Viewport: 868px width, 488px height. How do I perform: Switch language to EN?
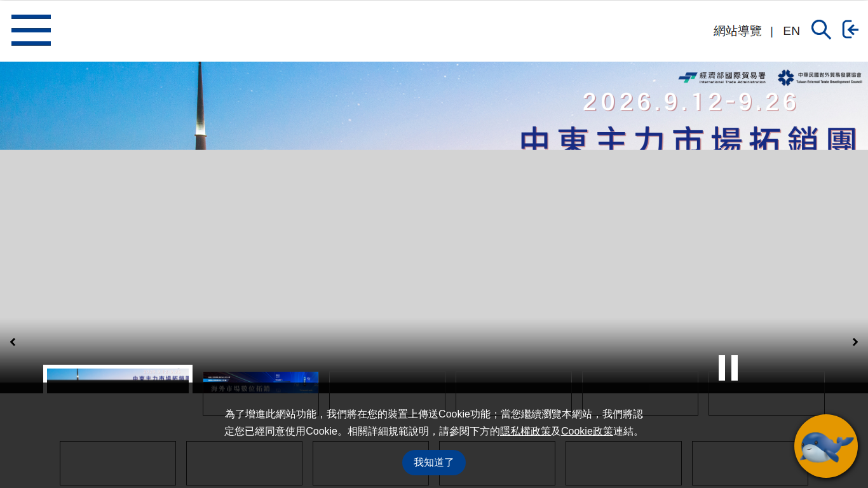pyautogui.click(x=791, y=31)
